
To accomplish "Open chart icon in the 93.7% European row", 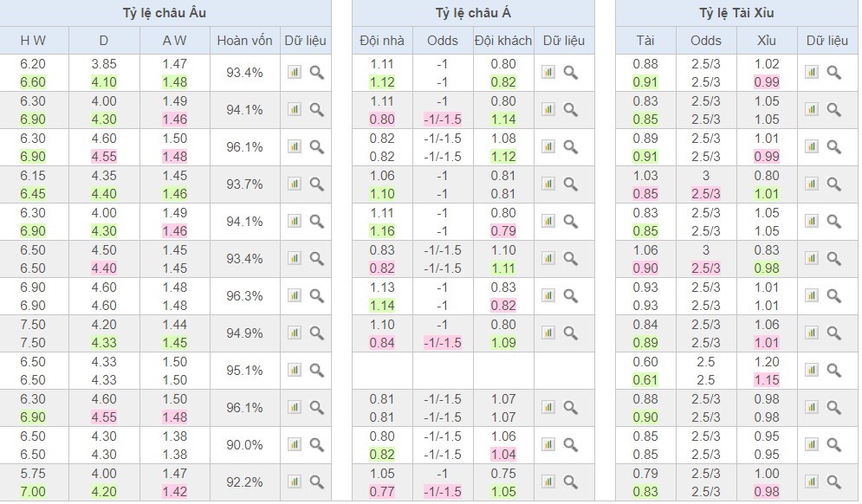I will click(x=295, y=184).
